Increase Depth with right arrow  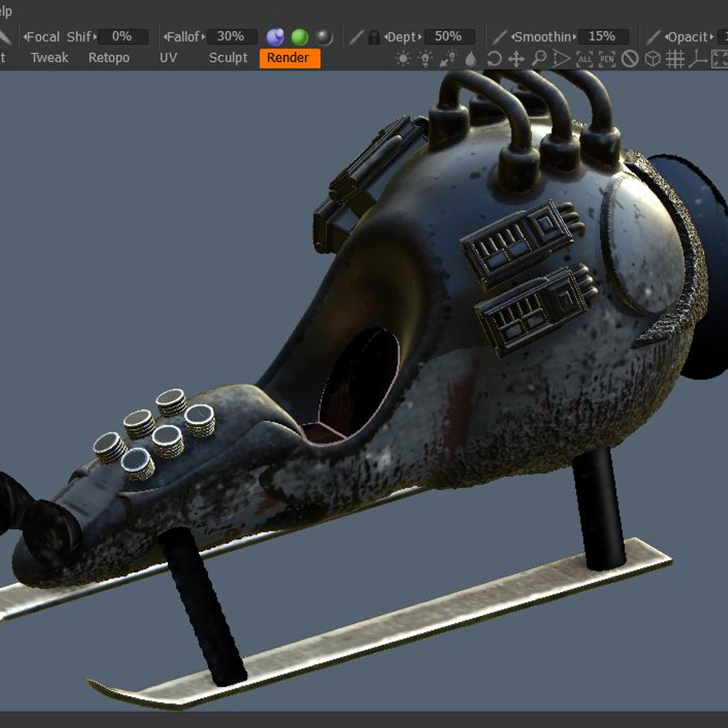pyautogui.click(x=420, y=37)
